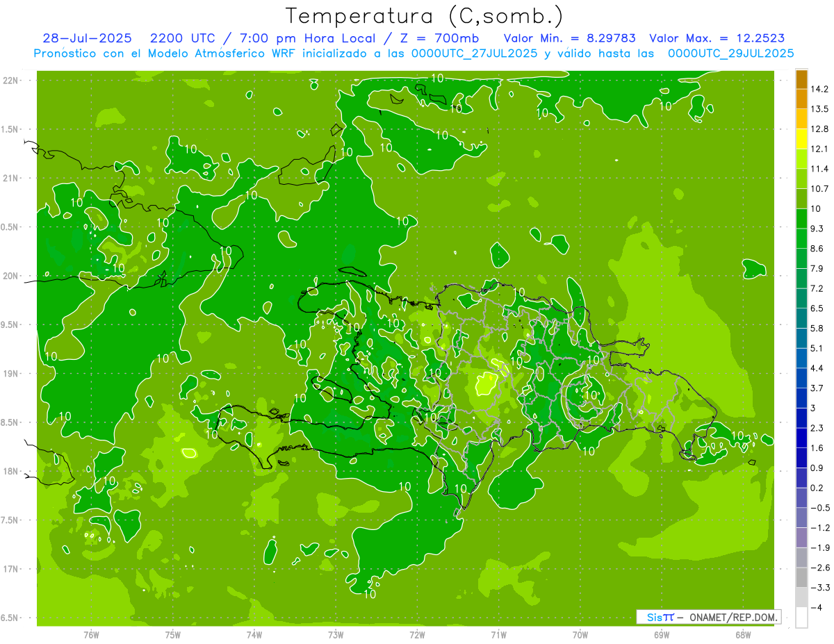Viewport: 834px width, 644px height.
Task: Click the -4 colorbar label
Action: point(816,607)
